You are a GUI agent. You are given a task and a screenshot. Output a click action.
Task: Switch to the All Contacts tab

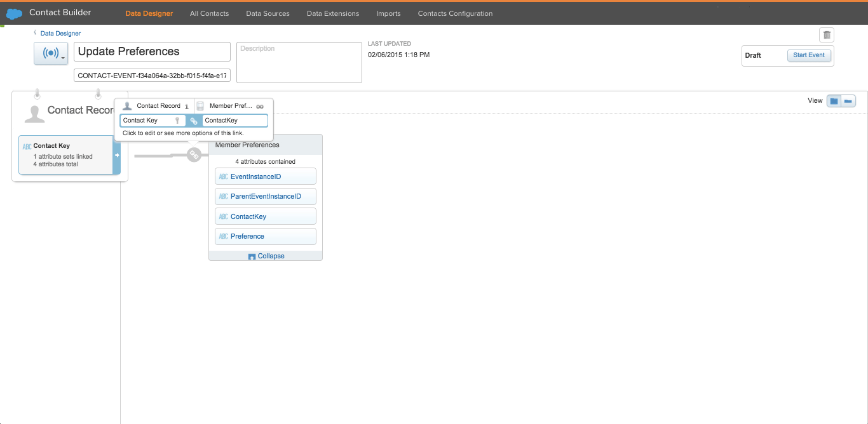209,13
